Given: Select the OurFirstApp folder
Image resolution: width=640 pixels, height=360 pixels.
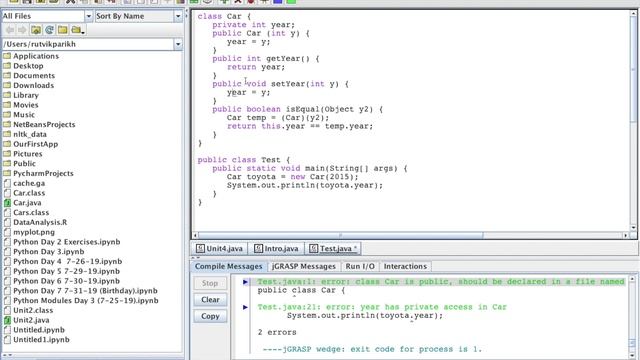Looking at the screenshot, I should pos(36,144).
